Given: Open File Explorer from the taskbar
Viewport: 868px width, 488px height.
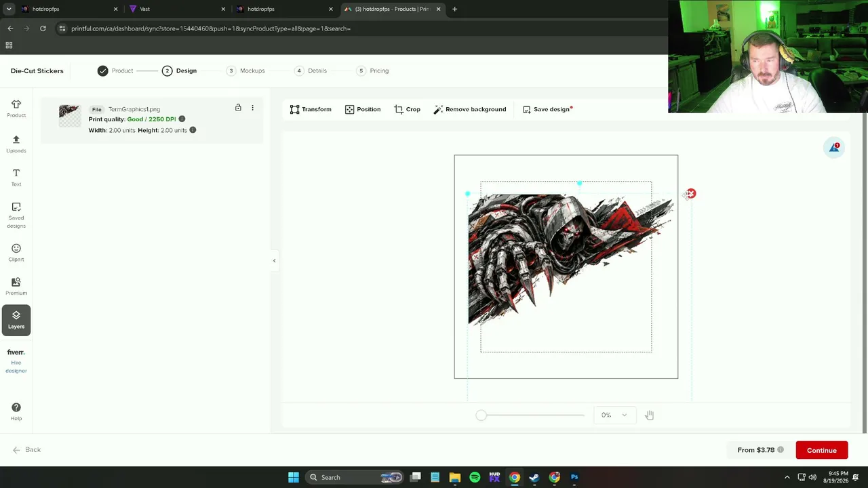Looking at the screenshot, I should 455,477.
